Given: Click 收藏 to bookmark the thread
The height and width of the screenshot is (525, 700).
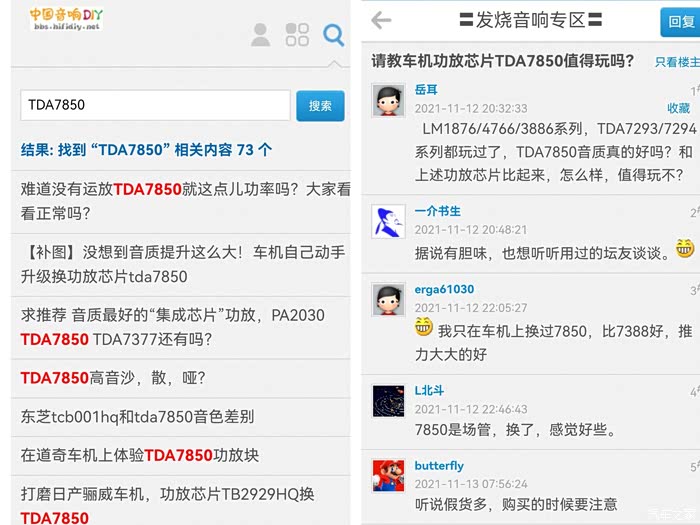Looking at the screenshot, I should 679,108.
